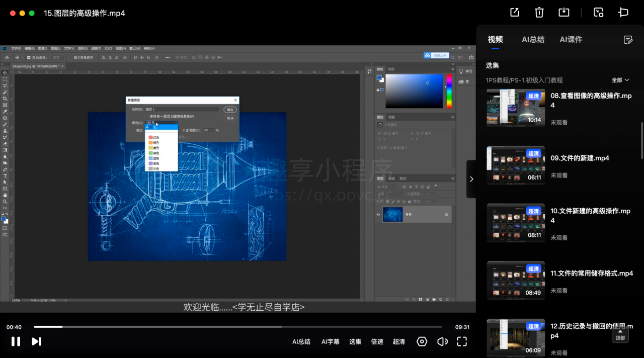
Task: Click the cloud upload button in Photoshop
Action: (437, 55)
